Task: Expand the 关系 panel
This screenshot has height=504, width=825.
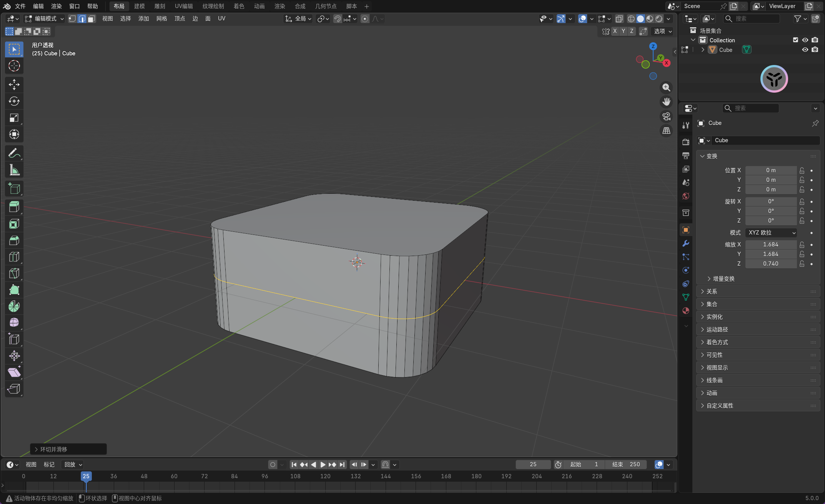Action: coord(712,291)
